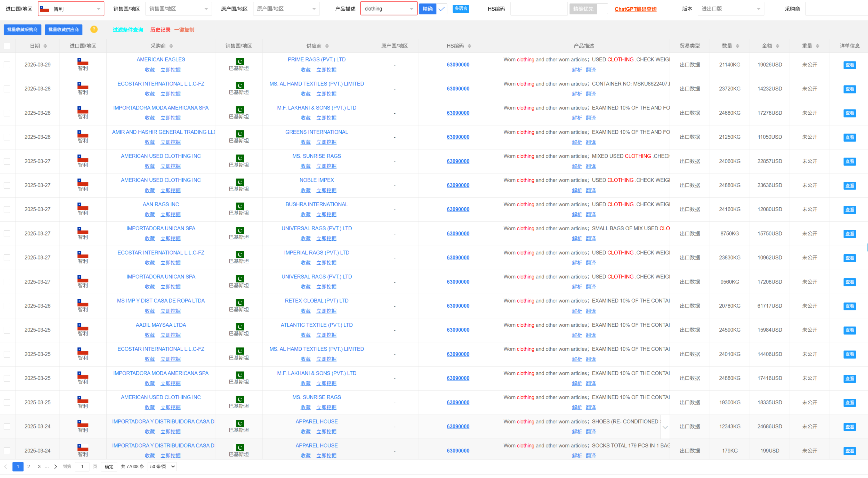Go to page 3 in pagination
This screenshot has width=868, height=478.
click(39, 467)
